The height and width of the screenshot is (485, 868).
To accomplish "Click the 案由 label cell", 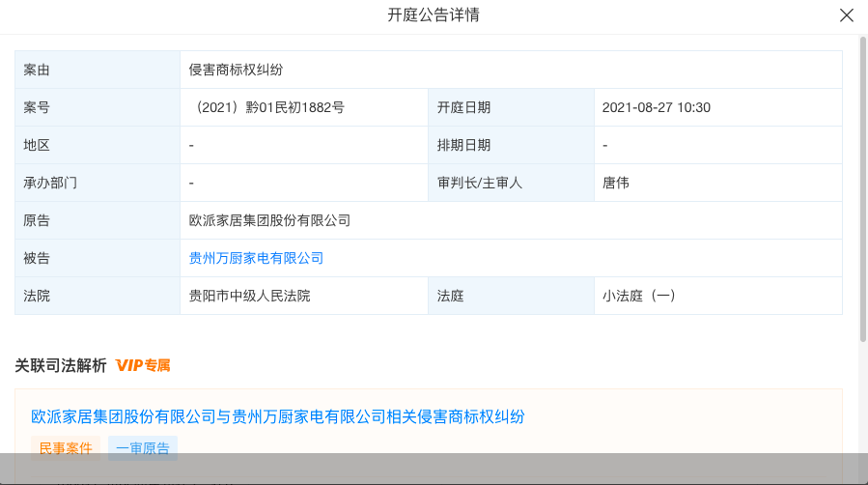I will tap(98, 70).
